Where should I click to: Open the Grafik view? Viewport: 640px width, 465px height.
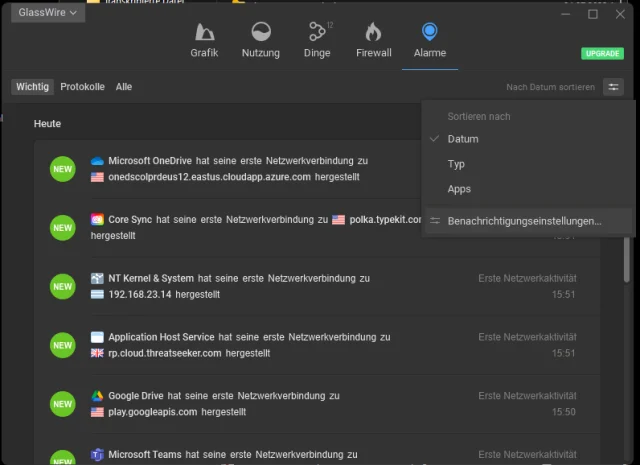coord(204,40)
